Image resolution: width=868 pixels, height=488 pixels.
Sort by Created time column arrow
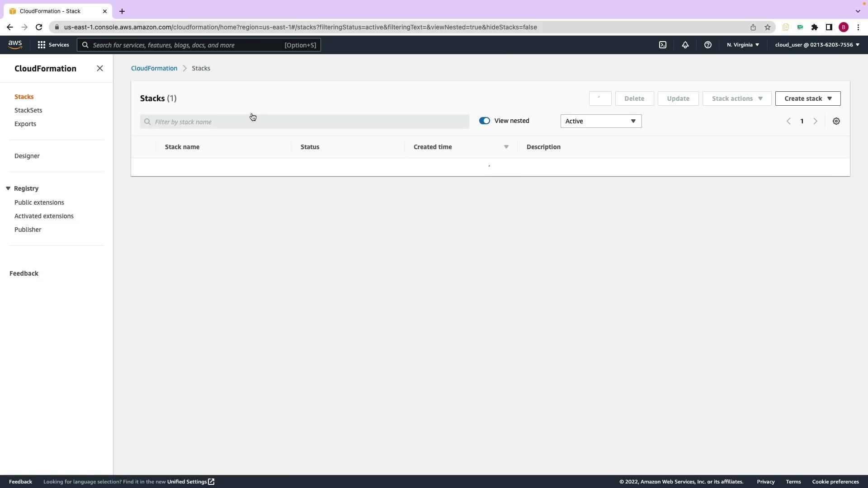coord(506,147)
